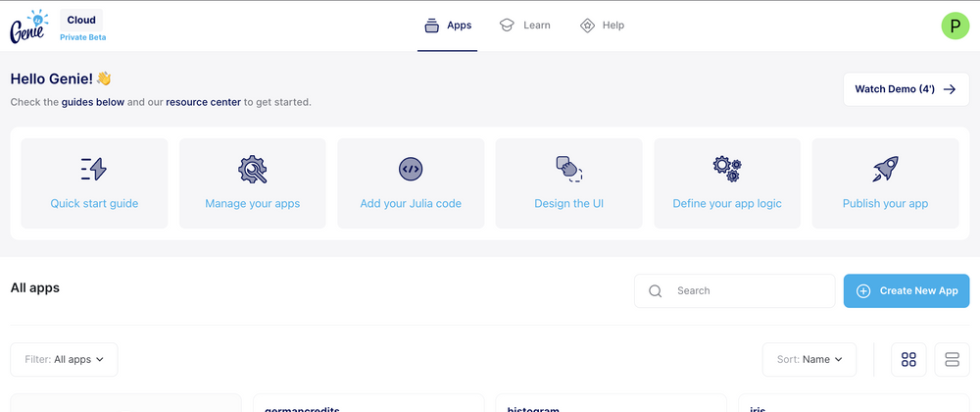Open the Quick start guide card
The height and width of the screenshot is (412, 980).
click(x=94, y=183)
